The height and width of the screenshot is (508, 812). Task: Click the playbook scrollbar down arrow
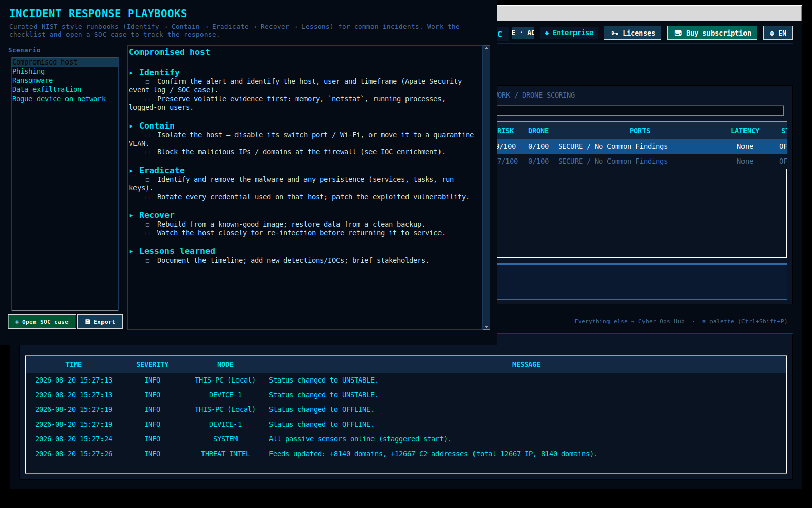click(x=486, y=326)
